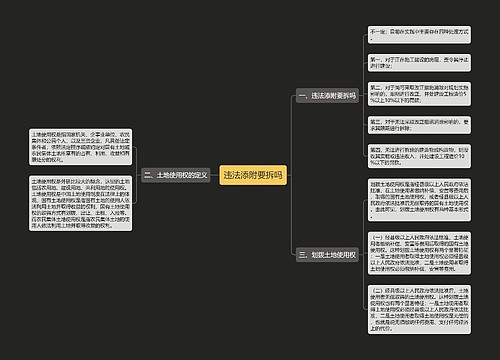Click the leaf node starting with 土地使用权是外延比较大的概念
The width and height of the screenshot is (500, 360).
(80, 203)
